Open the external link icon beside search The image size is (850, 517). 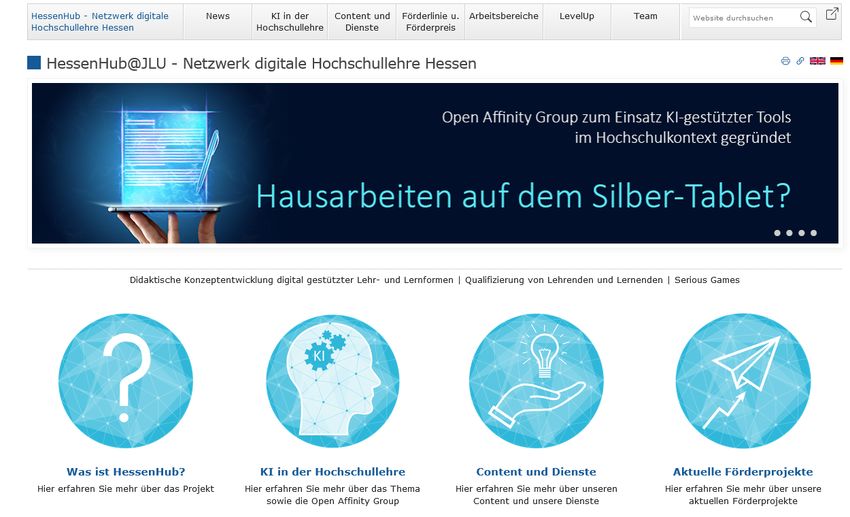coord(832,14)
